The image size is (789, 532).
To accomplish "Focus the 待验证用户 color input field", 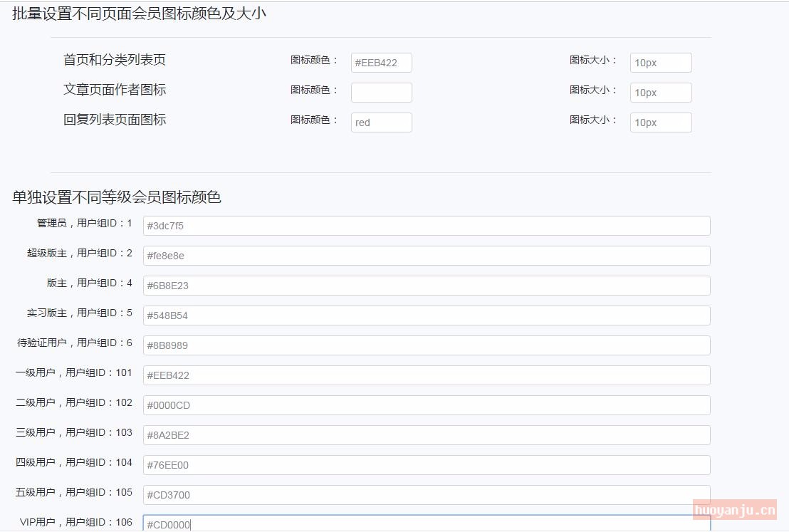I will [426, 345].
